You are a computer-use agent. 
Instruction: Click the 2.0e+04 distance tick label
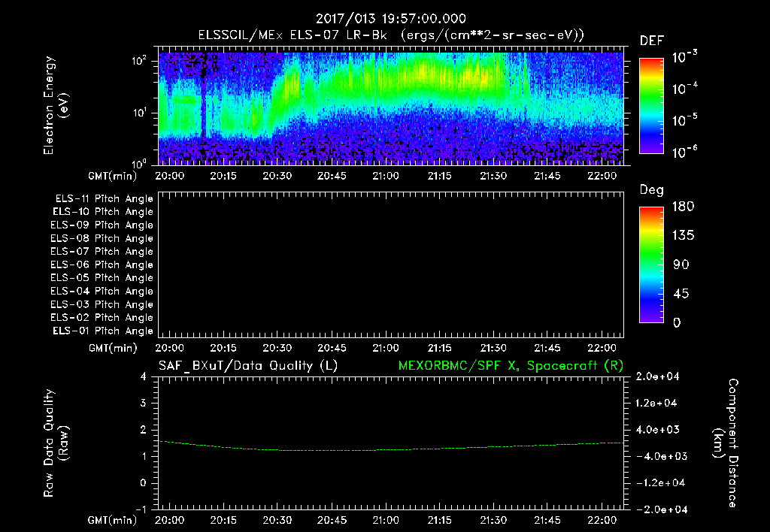click(x=657, y=376)
